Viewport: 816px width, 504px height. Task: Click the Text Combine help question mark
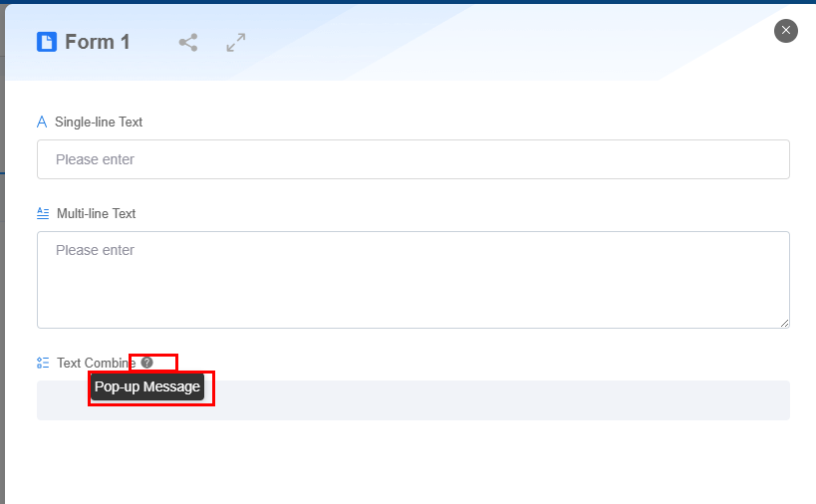click(x=147, y=363)
